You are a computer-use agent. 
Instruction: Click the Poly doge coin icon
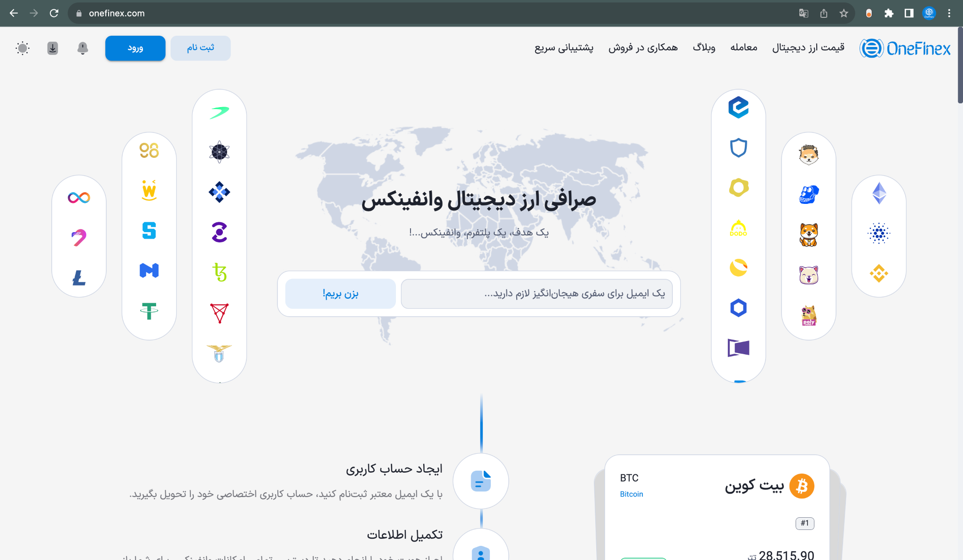pyautogui.click(x=809, y=315)
